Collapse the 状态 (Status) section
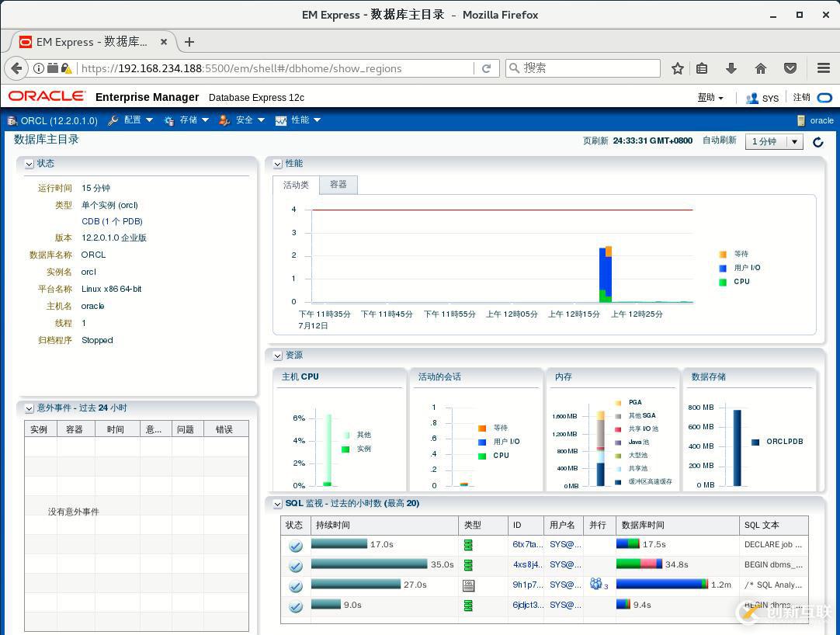The width and height of the screenshot is (840, 635). [29, 164]
